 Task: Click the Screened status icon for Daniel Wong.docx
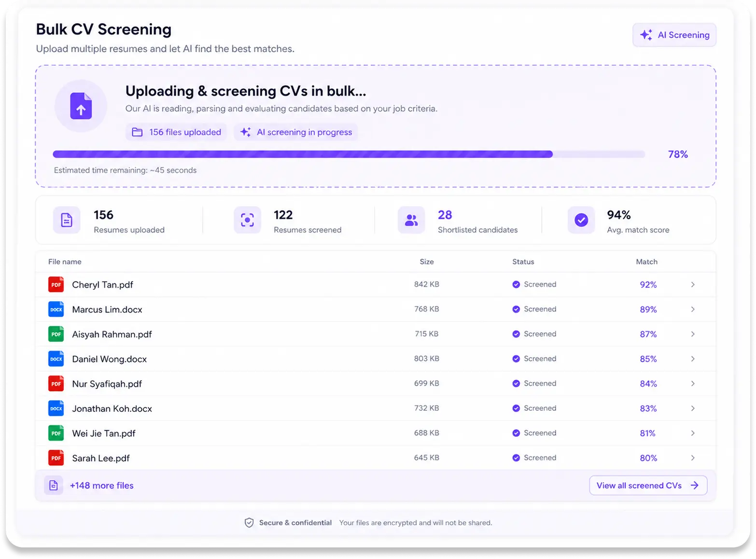[516, 359]
